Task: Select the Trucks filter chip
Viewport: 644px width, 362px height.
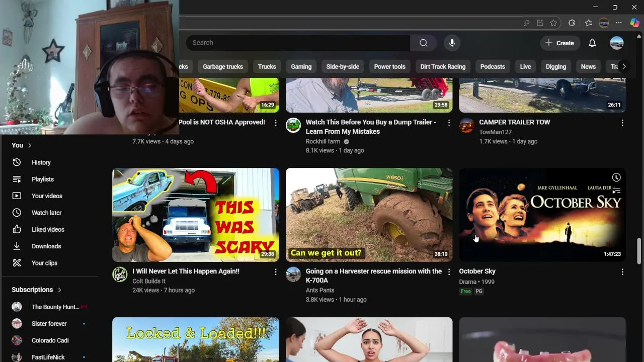Action: (267, 66)
